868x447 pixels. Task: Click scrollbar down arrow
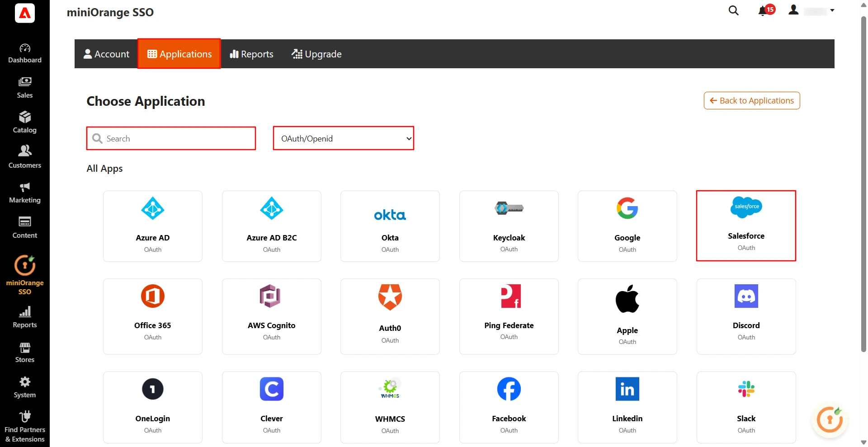(863, 442)
